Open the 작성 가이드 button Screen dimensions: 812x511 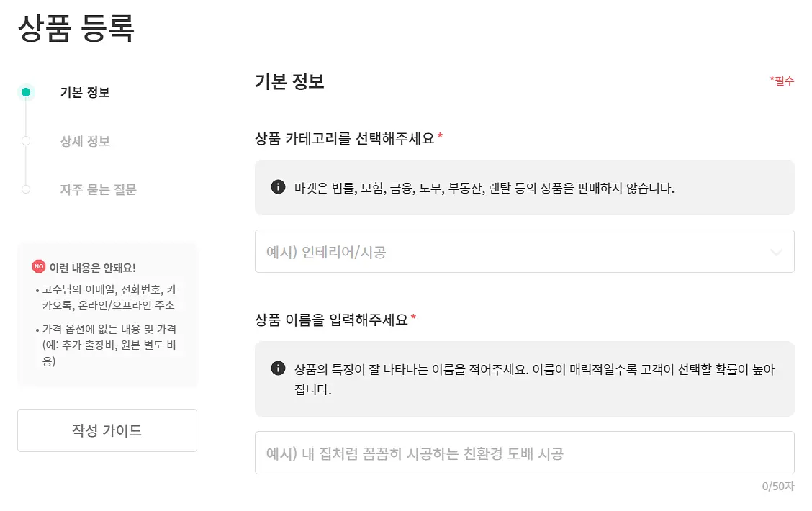107,430
